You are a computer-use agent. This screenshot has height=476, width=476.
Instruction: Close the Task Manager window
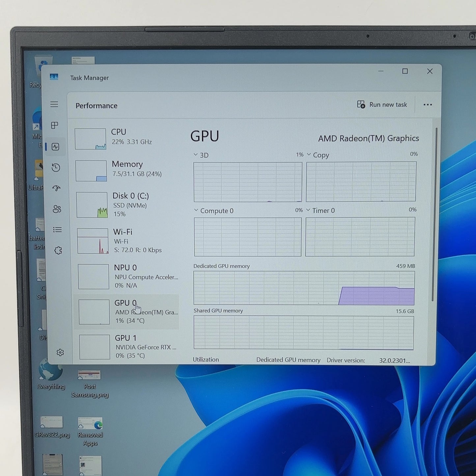click(x=430, y=71)
